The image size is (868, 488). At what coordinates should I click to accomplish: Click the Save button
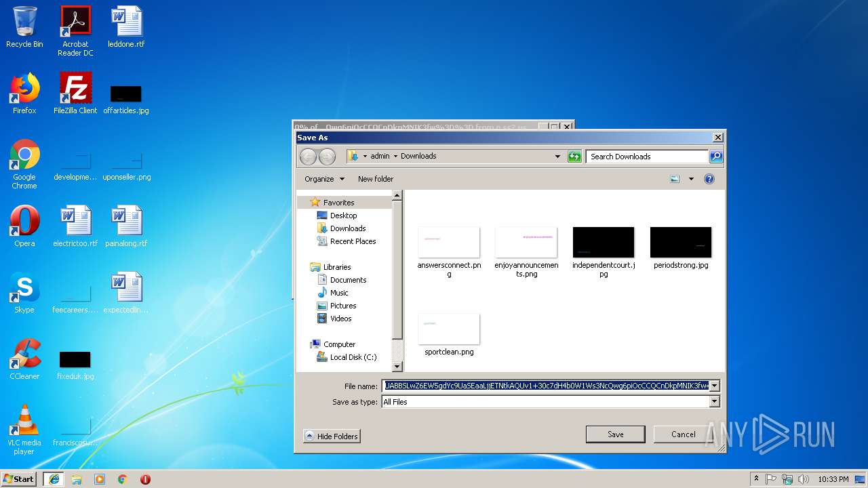615,434
